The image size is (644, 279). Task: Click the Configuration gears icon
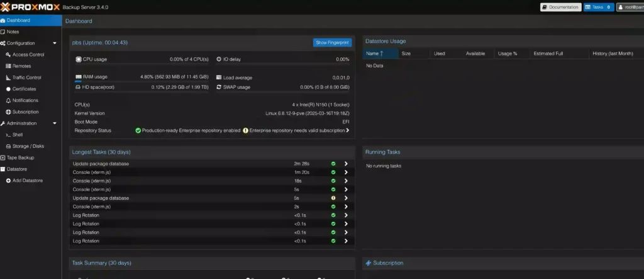tap(3, 43)
